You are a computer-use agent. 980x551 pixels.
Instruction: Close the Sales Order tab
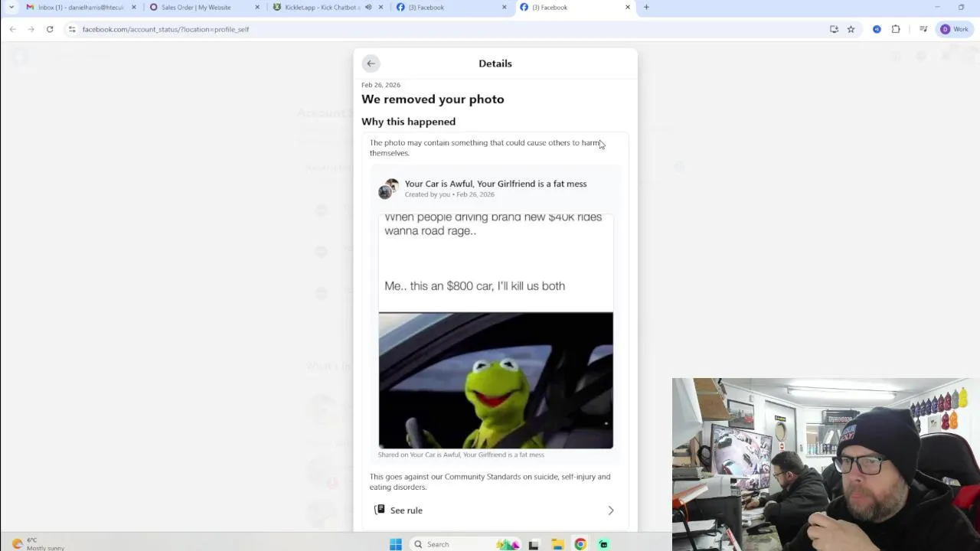(x=257, y=8)
